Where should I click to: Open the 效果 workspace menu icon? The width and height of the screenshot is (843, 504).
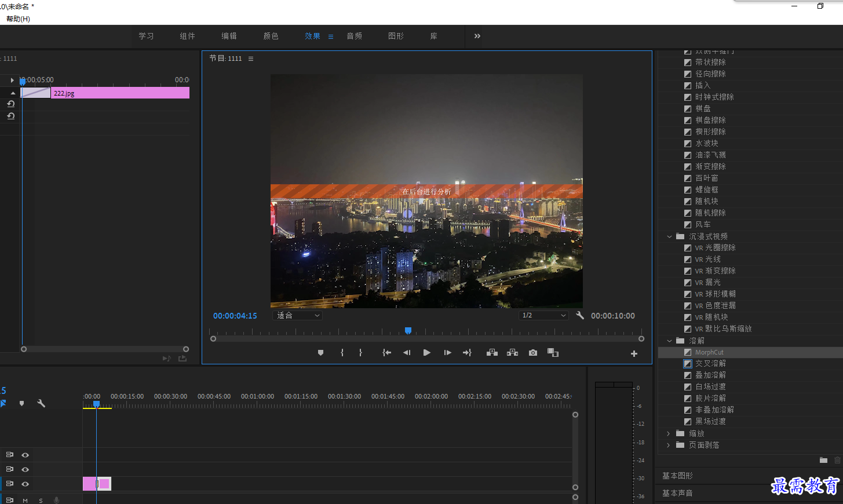tap(331, 36)
